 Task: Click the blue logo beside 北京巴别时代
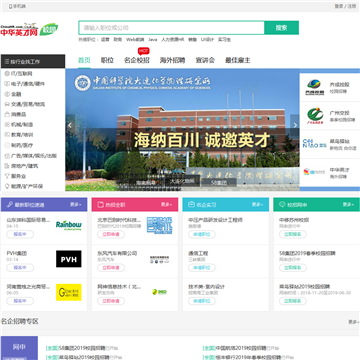[160, 226]
